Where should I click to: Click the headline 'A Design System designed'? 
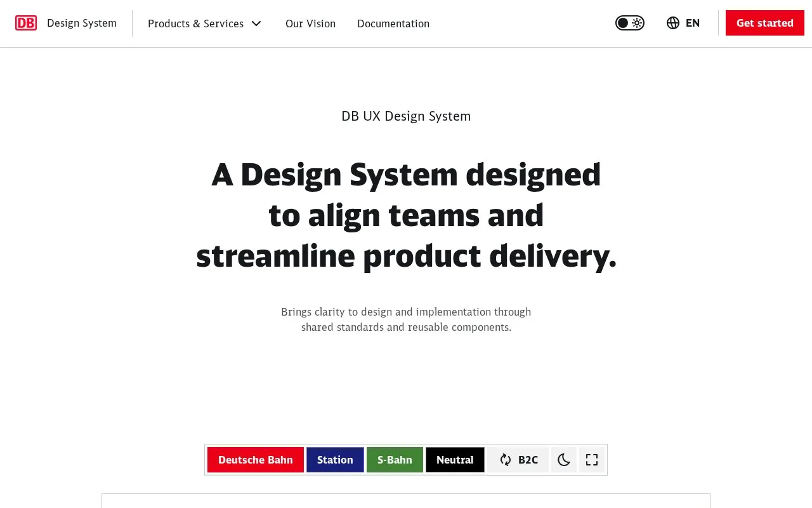406,174
